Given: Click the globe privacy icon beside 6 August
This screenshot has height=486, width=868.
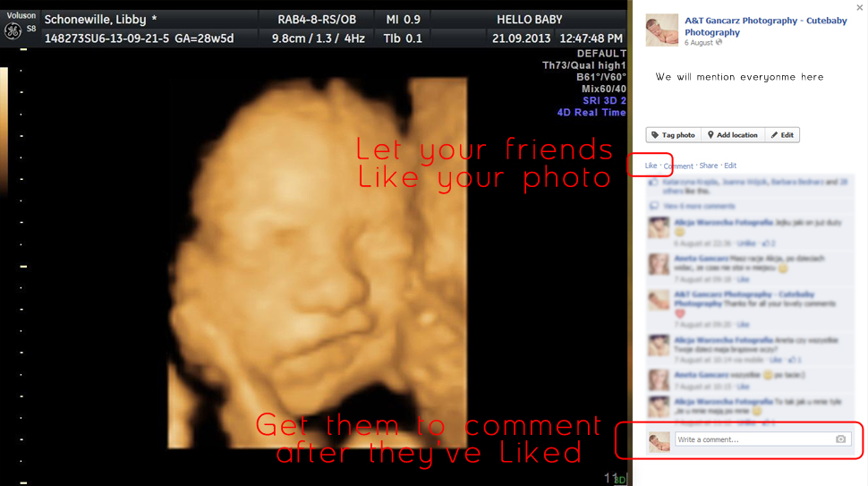Looking at the screenshot, I should coord(719,43).
